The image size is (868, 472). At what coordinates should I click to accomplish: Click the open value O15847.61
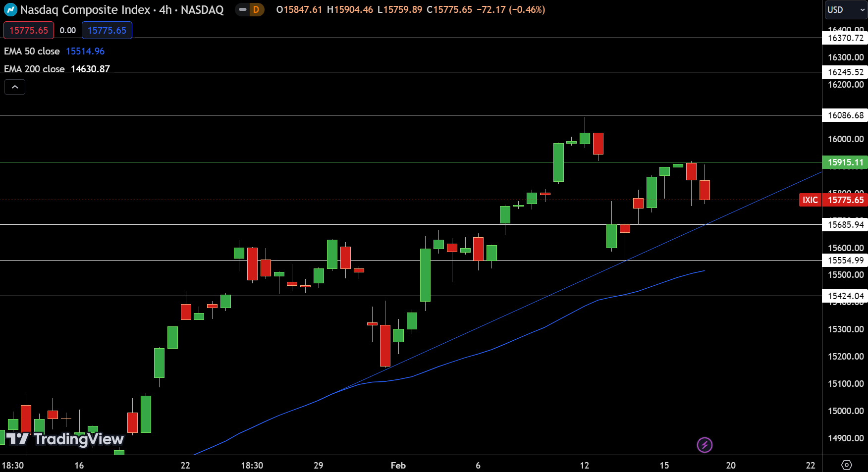pos(299,9)
